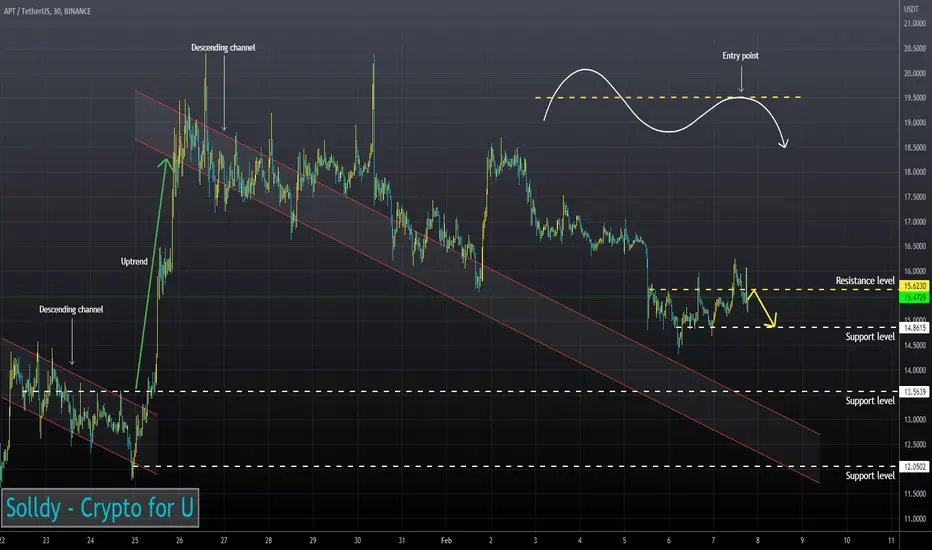Click the green 15.4729 current price tag
This screenshot has height=550, width=932.
[915, 297]
